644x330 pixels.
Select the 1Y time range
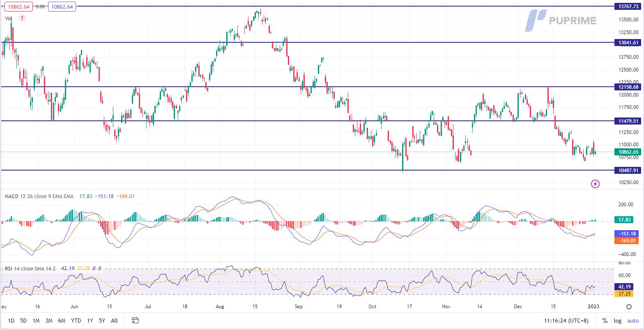coord(90,321)
